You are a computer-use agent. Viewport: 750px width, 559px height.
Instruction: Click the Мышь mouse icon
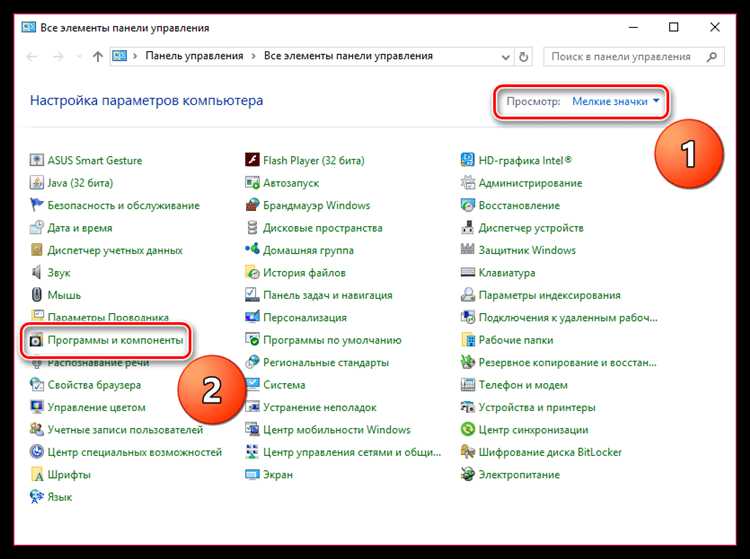36,295
